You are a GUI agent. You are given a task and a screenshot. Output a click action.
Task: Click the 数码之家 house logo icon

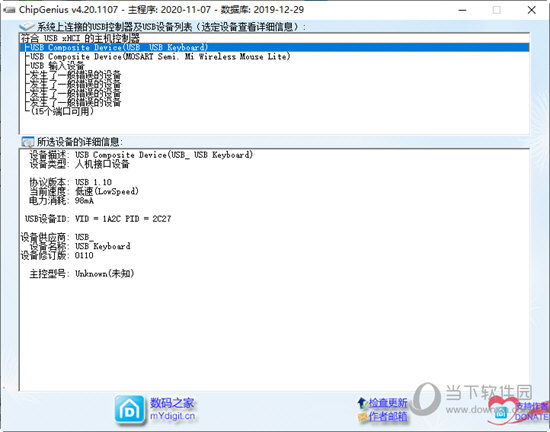pyautogui.click(x=129, y=410)
